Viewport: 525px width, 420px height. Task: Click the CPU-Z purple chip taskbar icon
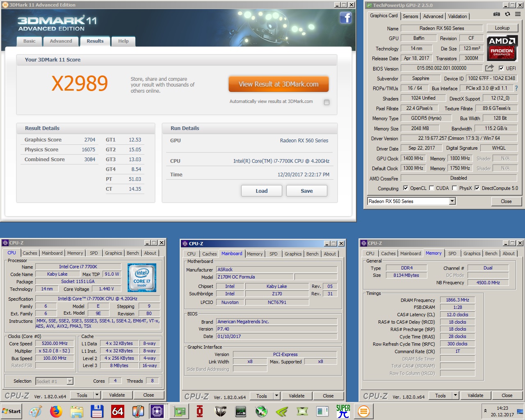157,411
